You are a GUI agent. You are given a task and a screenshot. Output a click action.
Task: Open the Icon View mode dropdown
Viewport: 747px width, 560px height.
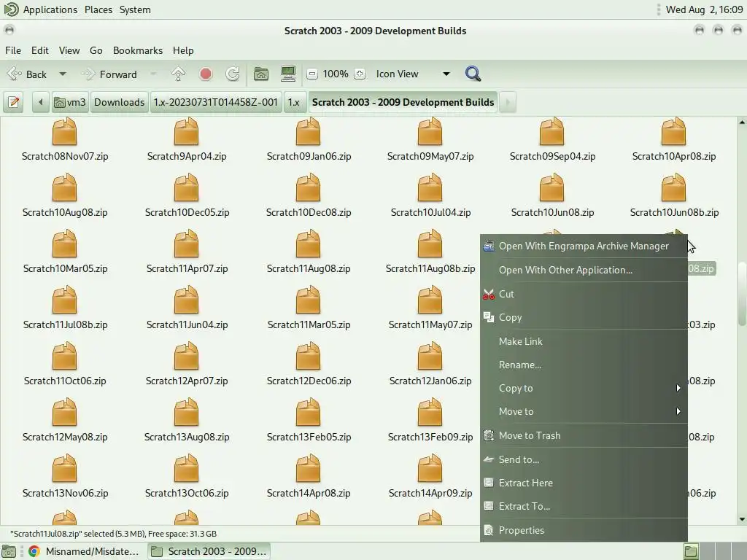[413, 74]
